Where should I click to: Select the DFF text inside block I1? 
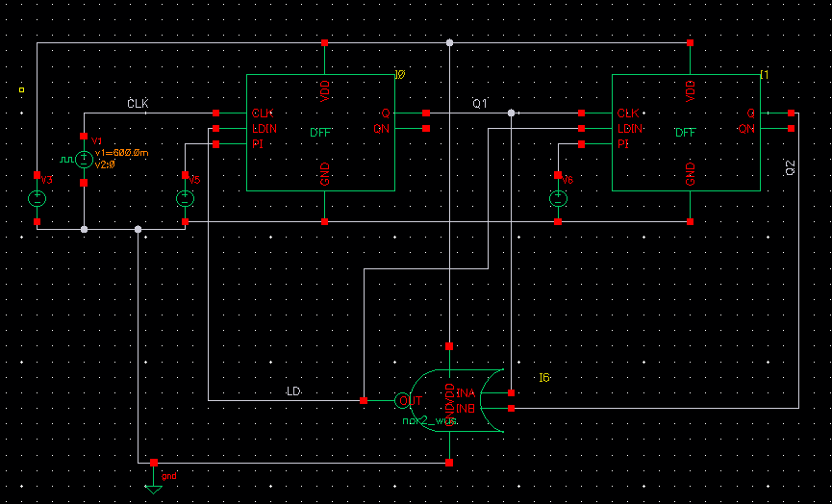685,133
